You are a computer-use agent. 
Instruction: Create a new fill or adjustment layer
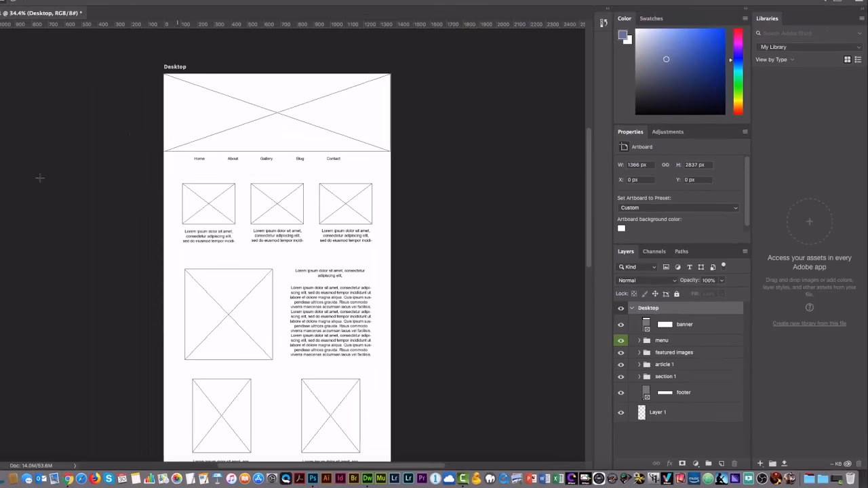click(695, 464)
